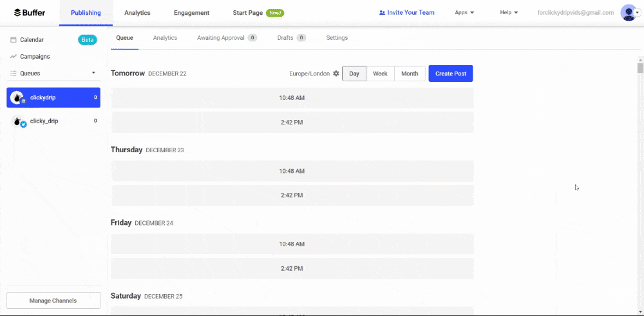Click the New! badge on Start Page

[x=275, y=13]
